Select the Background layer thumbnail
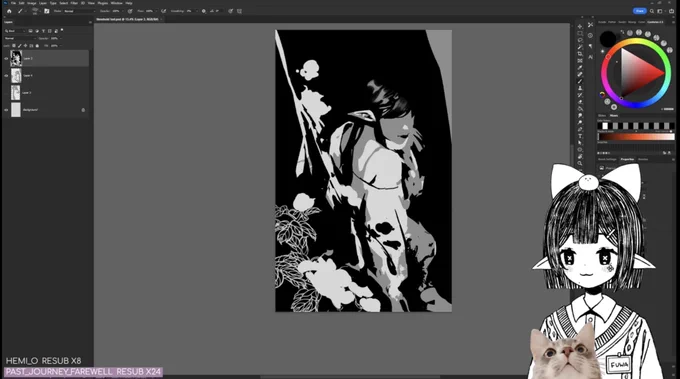680x379 pixels. 16,110
